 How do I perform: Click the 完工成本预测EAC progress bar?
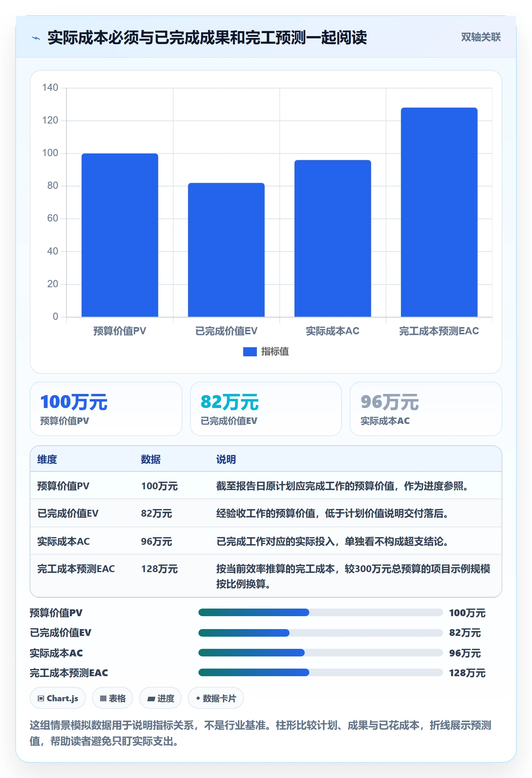point(320,672)
